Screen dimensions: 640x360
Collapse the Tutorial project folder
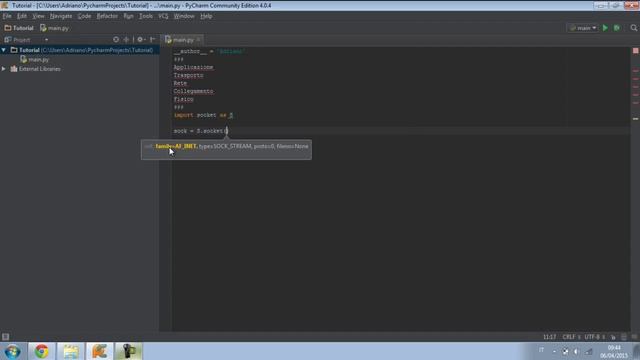(4, 50)
